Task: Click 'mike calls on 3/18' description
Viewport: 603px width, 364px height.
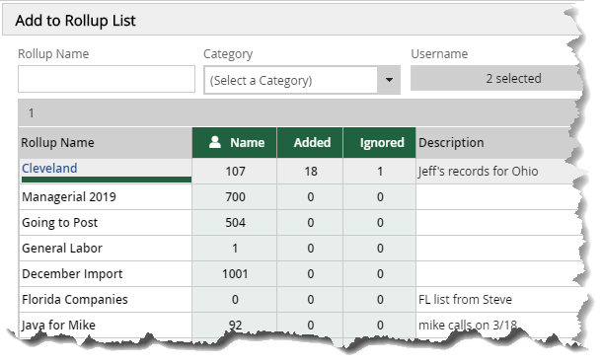Action: pos(467,326)
